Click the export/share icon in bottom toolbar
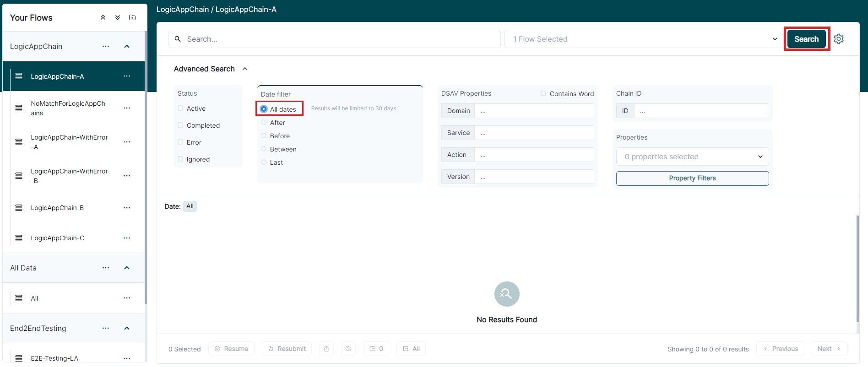The height and width of the screenshot is (367, 868). [x=326, y=349]
